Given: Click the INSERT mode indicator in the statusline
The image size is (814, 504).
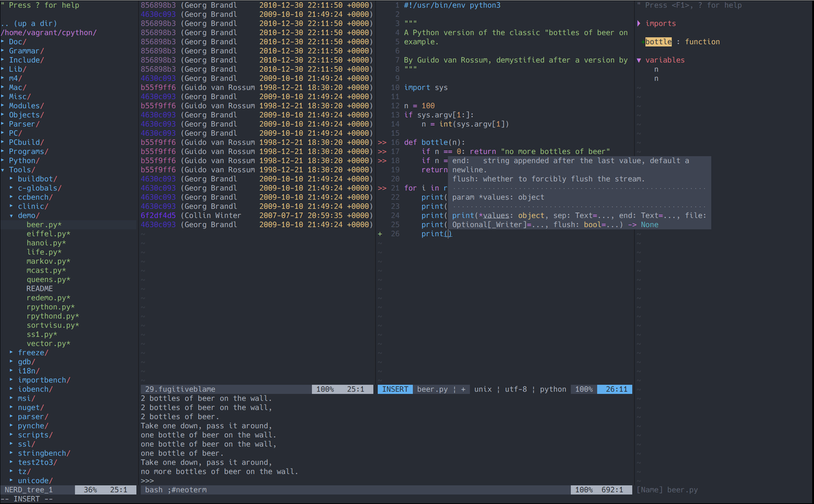Looking at the screenshot, I should 395,389.
